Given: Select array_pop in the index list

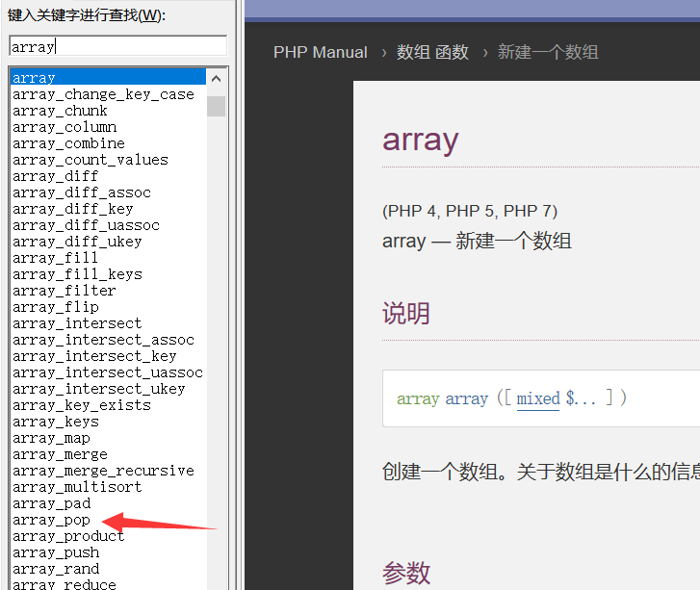Looking at the screenshot, I should tap(51, 520).
